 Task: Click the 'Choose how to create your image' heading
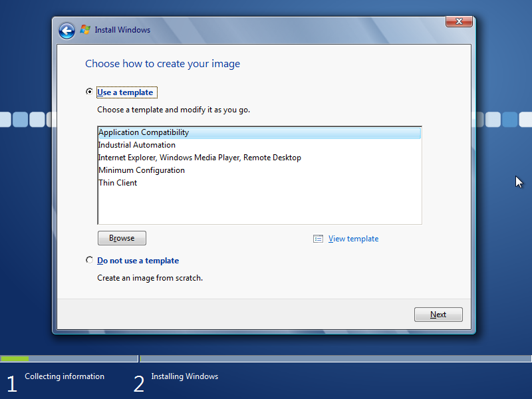tap(162, 64)
